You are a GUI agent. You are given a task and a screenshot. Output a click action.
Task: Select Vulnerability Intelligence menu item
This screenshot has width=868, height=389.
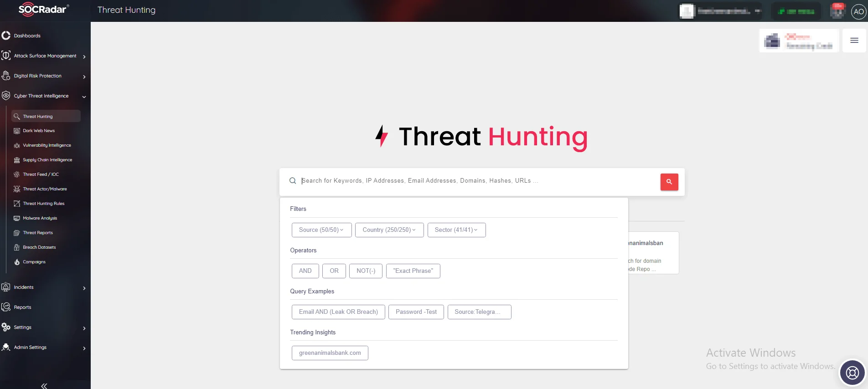pos(46,145)
